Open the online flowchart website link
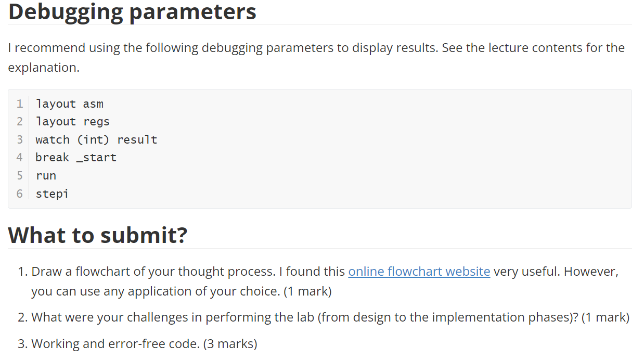Image resolution: width=644 pixels, height=359 pixels. coord(419,272)
